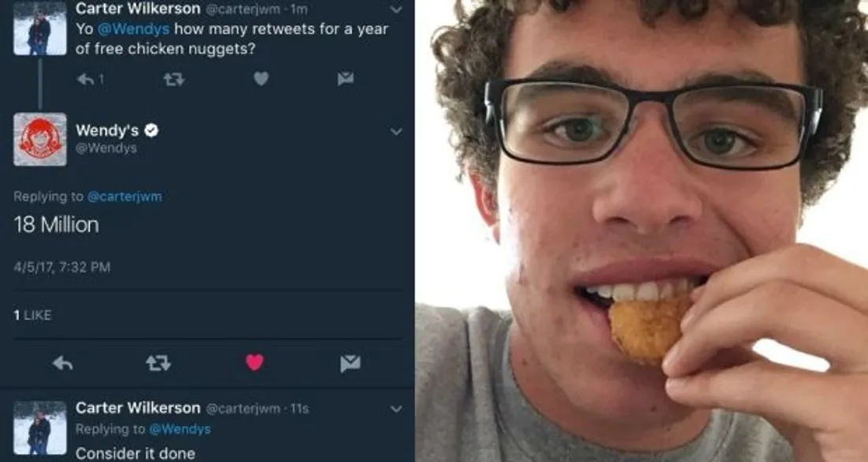Image resolution: width=868 pixels, height=462 pixels.
Task: Open Wendy's profile avatar
Action: (40, 140)
